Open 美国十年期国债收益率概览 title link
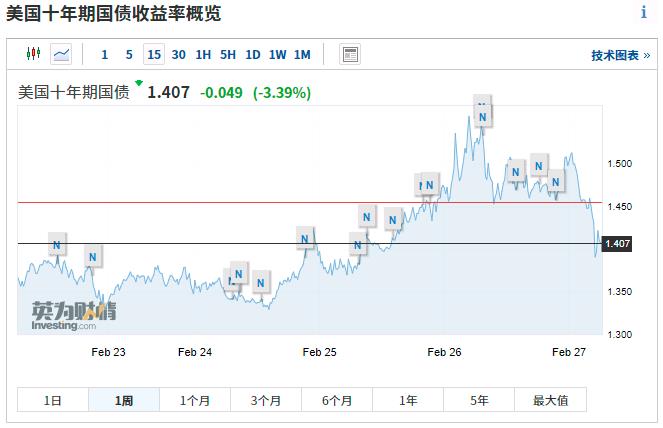This screenshot has width=663, height=428. pos(114,13)
